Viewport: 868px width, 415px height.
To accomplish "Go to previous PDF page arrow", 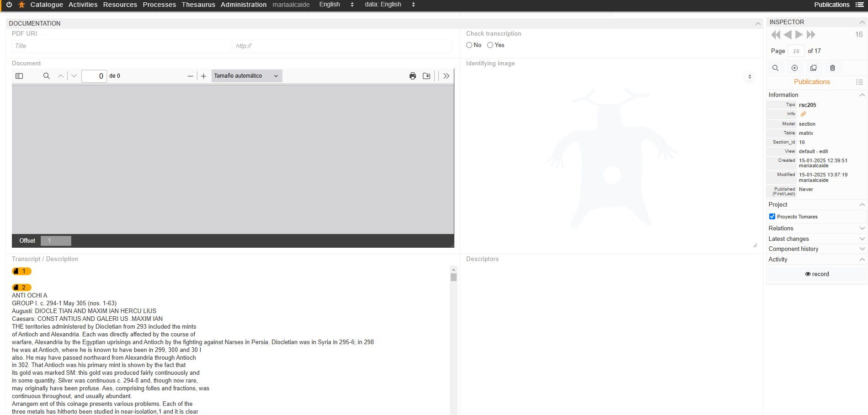I will [x=61, y=76].
